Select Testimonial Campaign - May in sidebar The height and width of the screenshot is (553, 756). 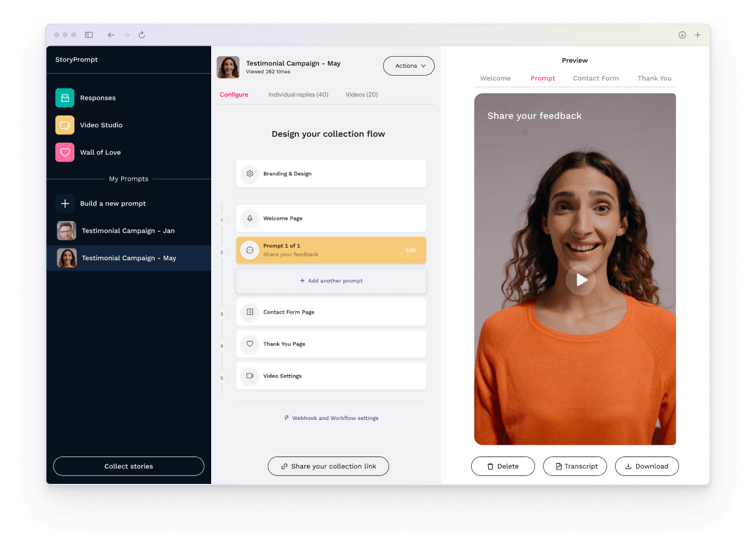(129, 258)
